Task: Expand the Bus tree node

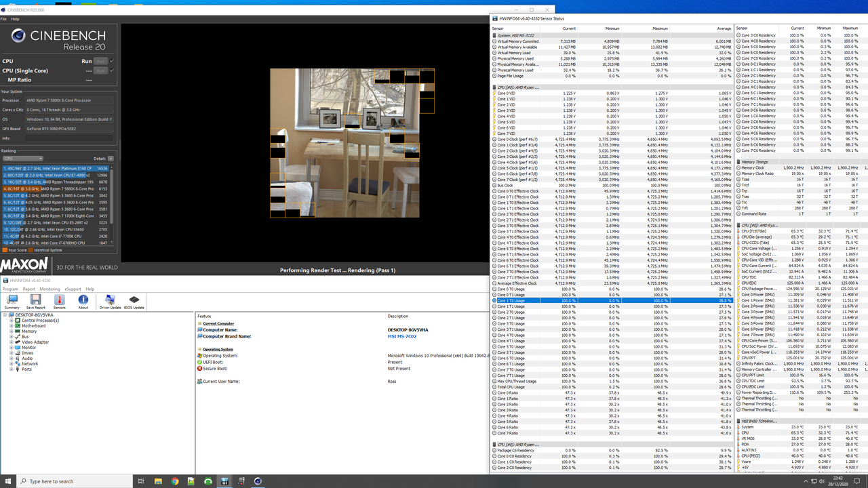Action: [12, 337]
